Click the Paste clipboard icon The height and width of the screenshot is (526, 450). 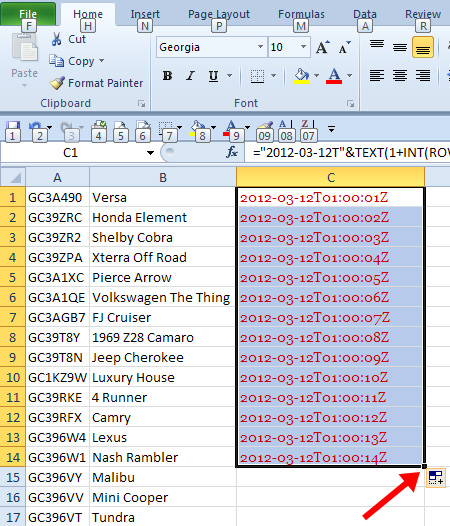point(25,47)
